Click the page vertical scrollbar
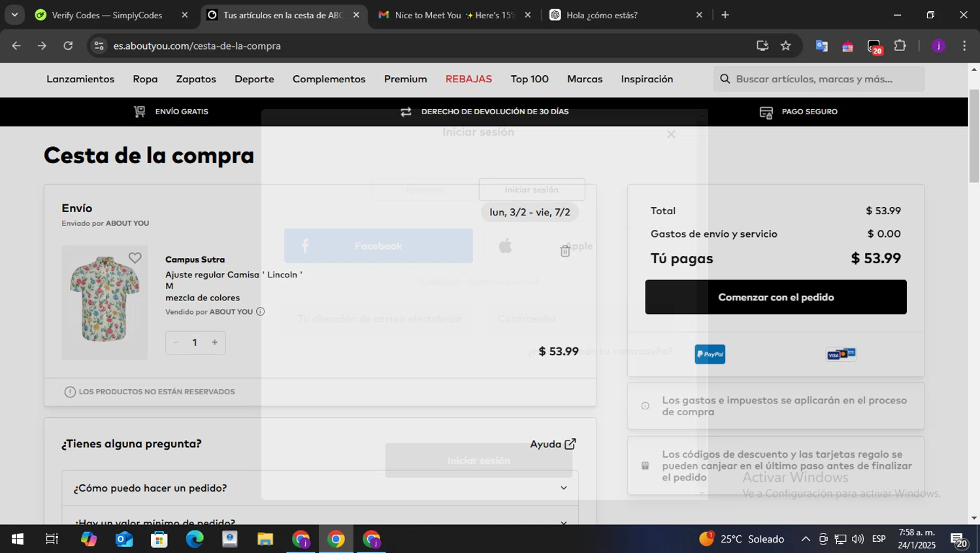 click(974, 136)
